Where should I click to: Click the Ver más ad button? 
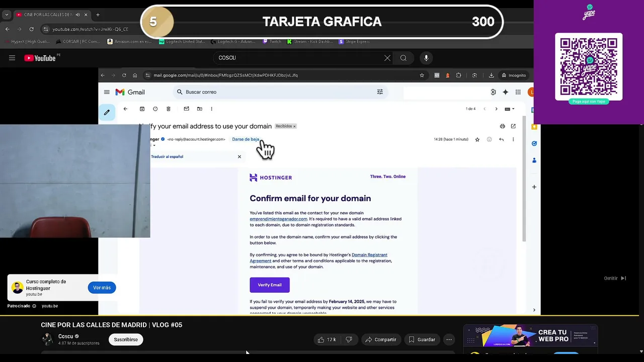point(102,288)
